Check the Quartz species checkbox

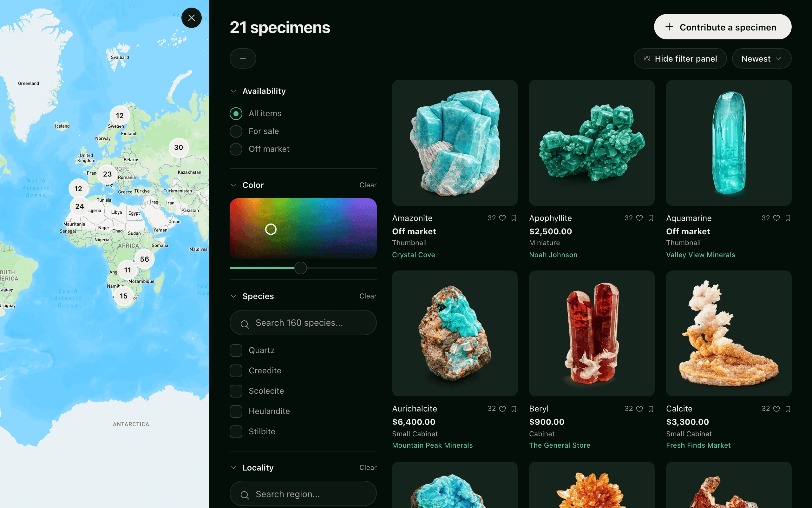click(236, 351)
